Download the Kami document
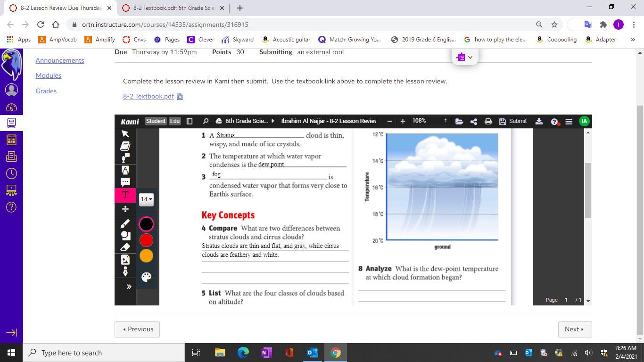Viewport: 644px width, 362px height. [x=539, y=121]
